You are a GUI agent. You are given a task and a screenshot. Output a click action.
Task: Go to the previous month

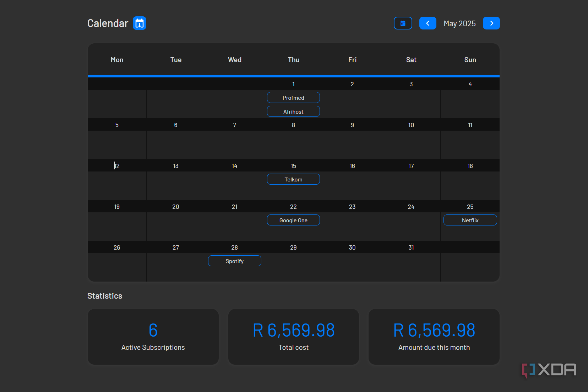click(428, 23)
